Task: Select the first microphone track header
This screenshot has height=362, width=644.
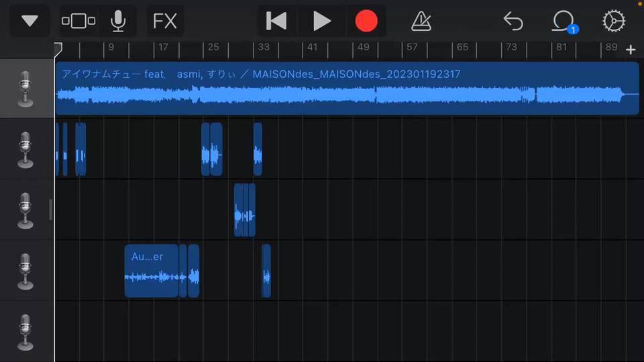Action: 26,88
